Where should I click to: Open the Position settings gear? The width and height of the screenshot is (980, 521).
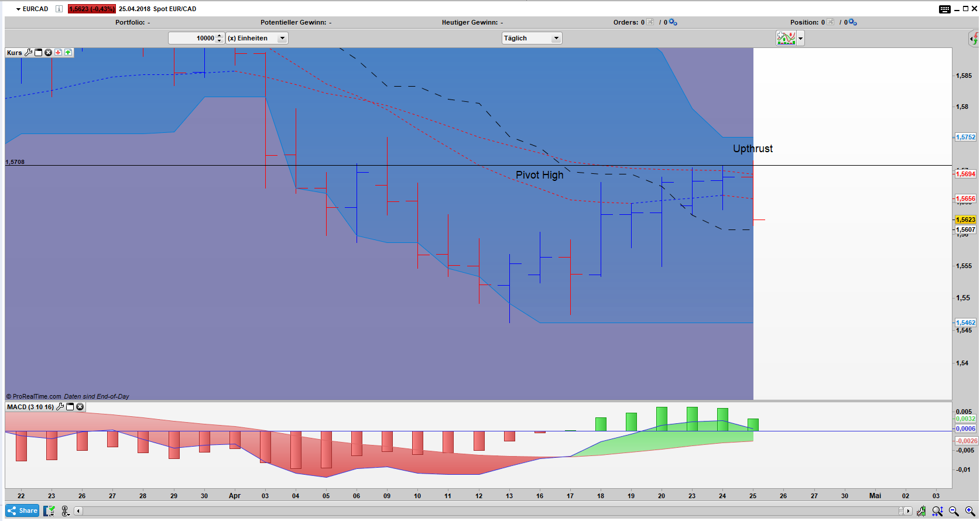[853, 22]
